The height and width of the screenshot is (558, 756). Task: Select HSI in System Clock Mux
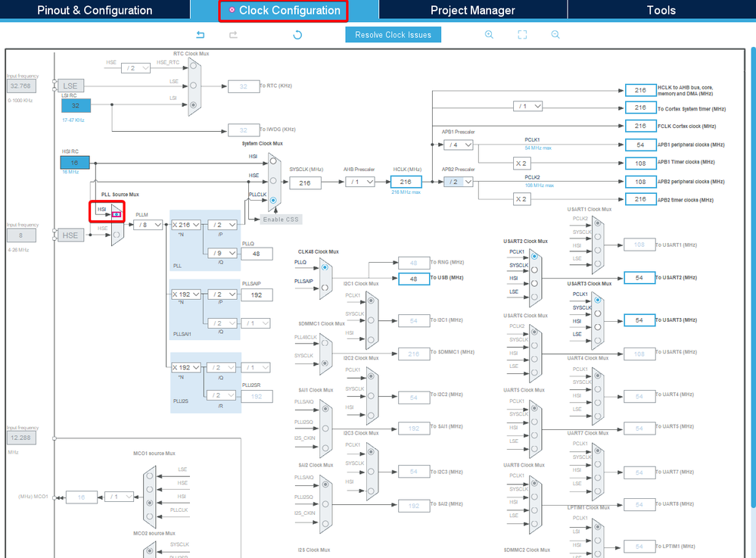coord(273,161)
